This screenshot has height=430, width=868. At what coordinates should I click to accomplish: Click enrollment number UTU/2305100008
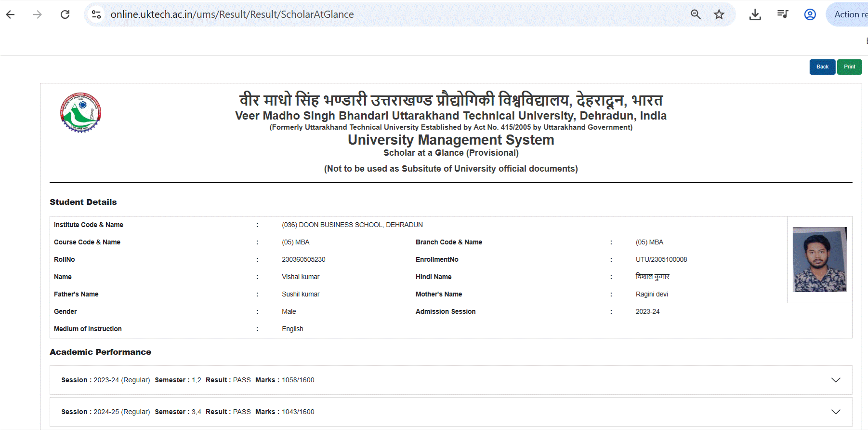coord(661,260)
